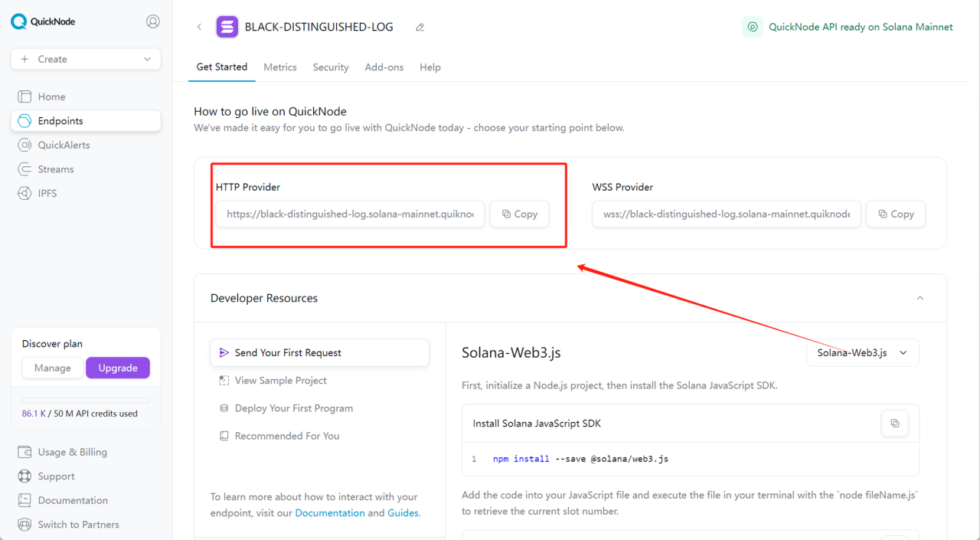
Task: Click the user profile avatar icon
Action: [x=153, y=21]
